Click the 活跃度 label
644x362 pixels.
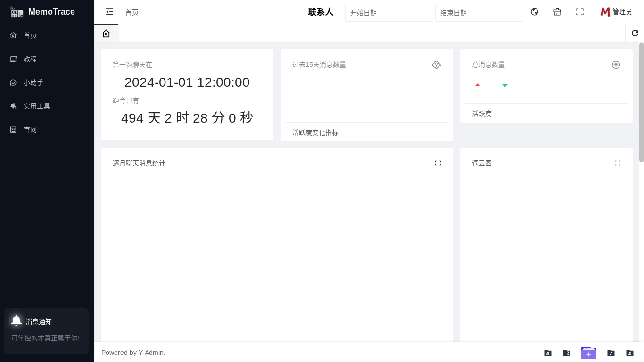[482, 114]
